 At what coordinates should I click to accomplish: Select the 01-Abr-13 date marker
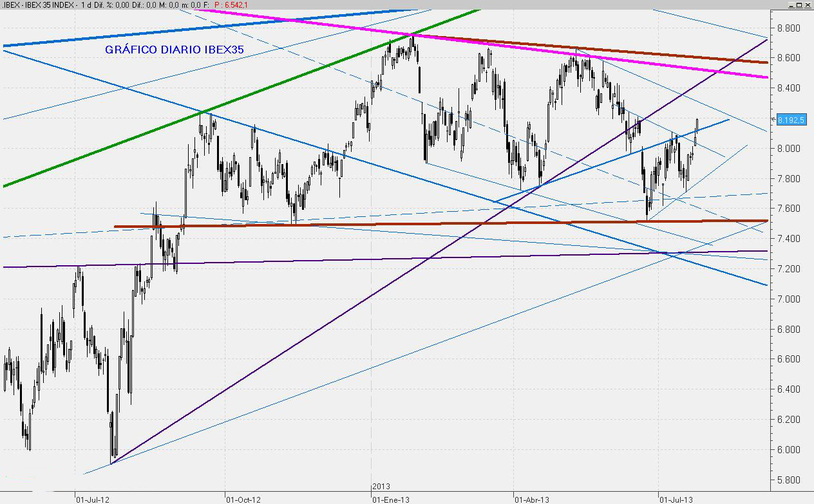click(x=531, y=499)
